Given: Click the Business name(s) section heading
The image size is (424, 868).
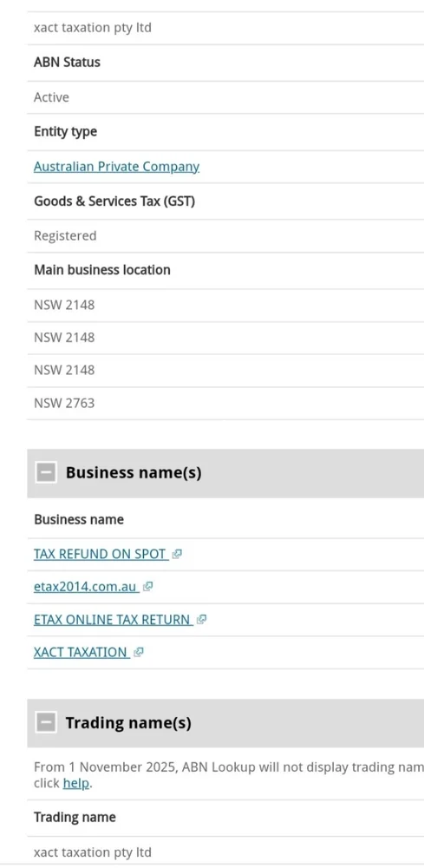Looking at the screenshot, I should pyautogui.click(x=134, y=473).
